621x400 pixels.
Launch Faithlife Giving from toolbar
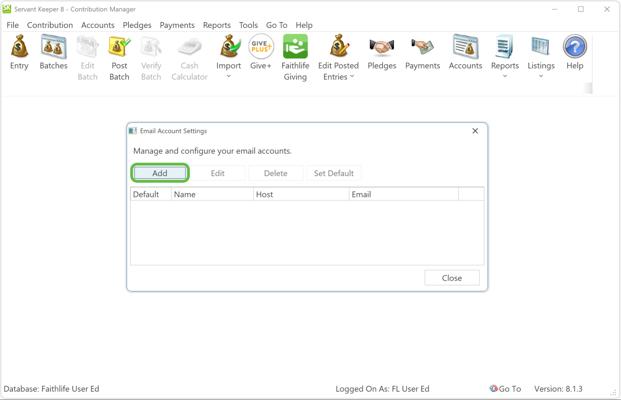[295, 48]
